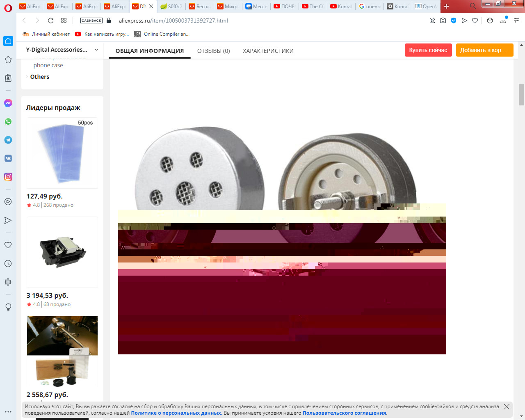The width and height of the screenshot is (525, 420).
Task: Open VK sidebar panel
Action: click(8, 158)
